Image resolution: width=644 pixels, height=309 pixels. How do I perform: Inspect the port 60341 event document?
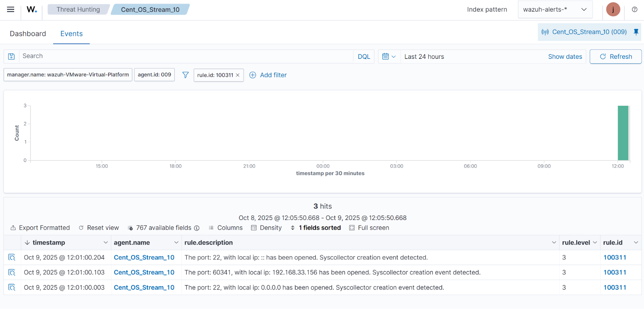tap(12, 272)
